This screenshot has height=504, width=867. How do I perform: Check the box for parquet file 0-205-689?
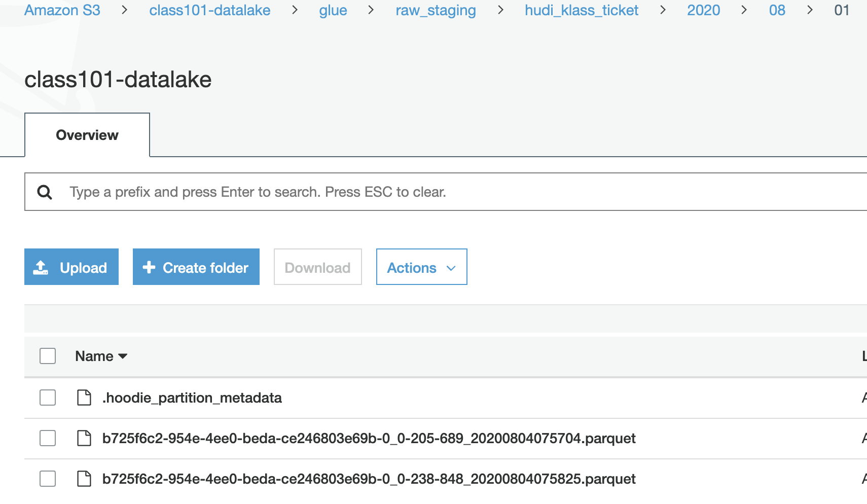pyautogui.click(x=48, y=438)
